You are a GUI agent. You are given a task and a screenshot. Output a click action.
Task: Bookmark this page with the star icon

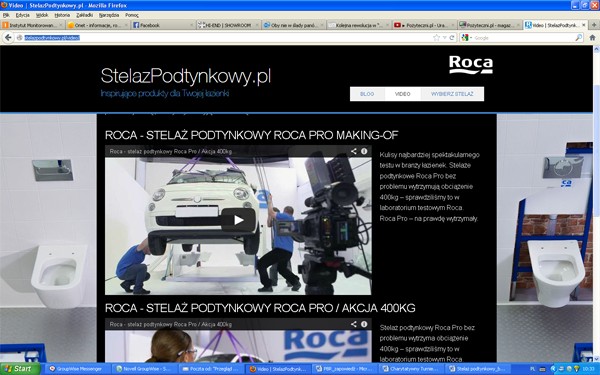click(437, 38)
